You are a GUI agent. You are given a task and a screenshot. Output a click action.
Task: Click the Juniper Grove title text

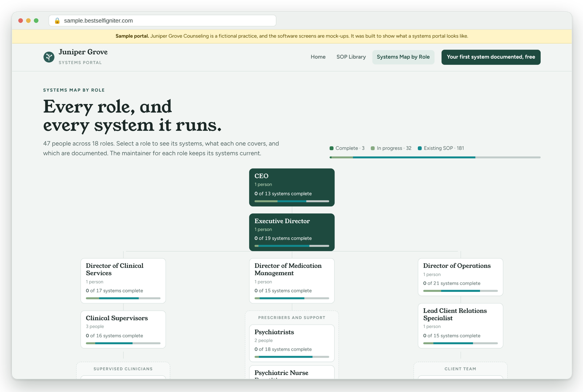pyautogui.click(x=83, y=52)
